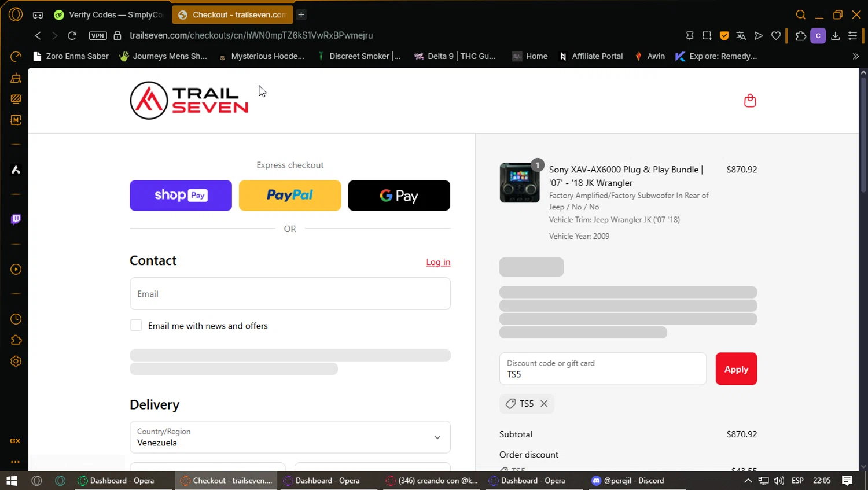Open the volume tray icon
Viewport: 868px width, 490px height.
[779, 481]
